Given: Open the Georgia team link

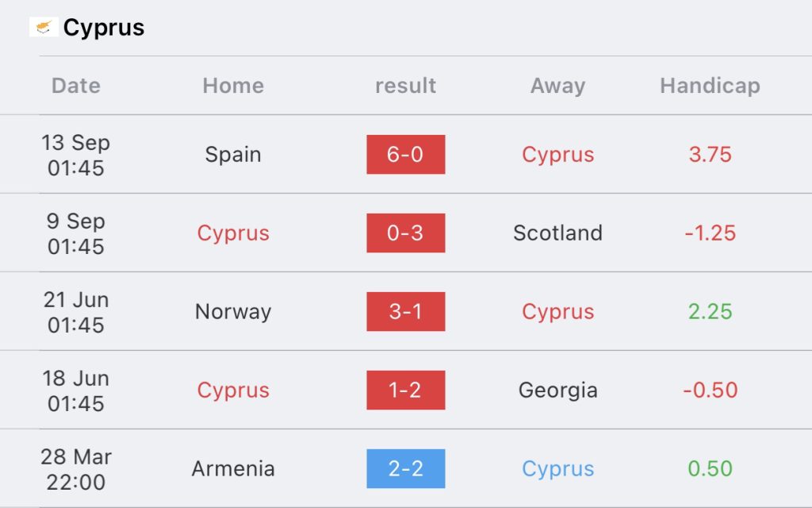Looking at the screenshot, I should [557, 391].
